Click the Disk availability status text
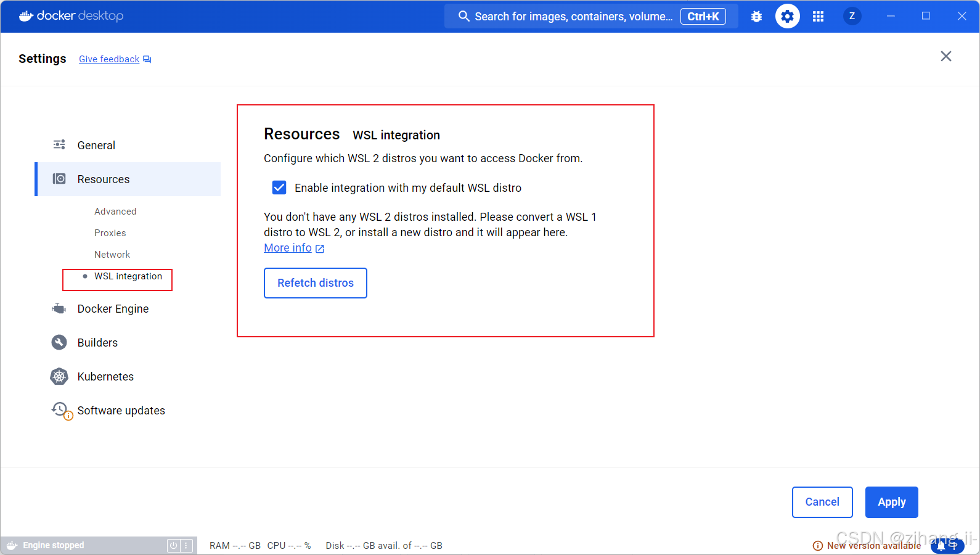Image resolution: width=980 pixels, height=555 pixels. 384,546
